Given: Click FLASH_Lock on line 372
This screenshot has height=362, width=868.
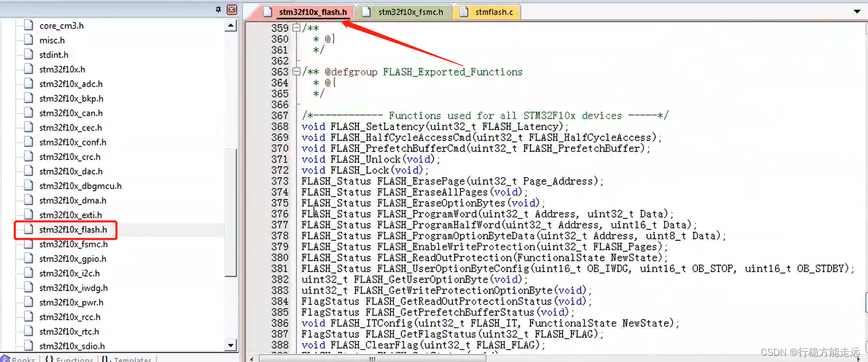Looking at the screenshot, I should 360,170.
